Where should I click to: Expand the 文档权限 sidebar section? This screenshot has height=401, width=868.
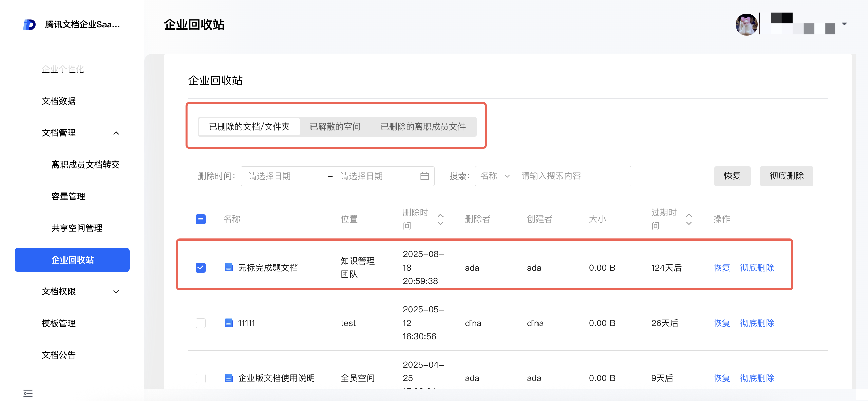116,292
